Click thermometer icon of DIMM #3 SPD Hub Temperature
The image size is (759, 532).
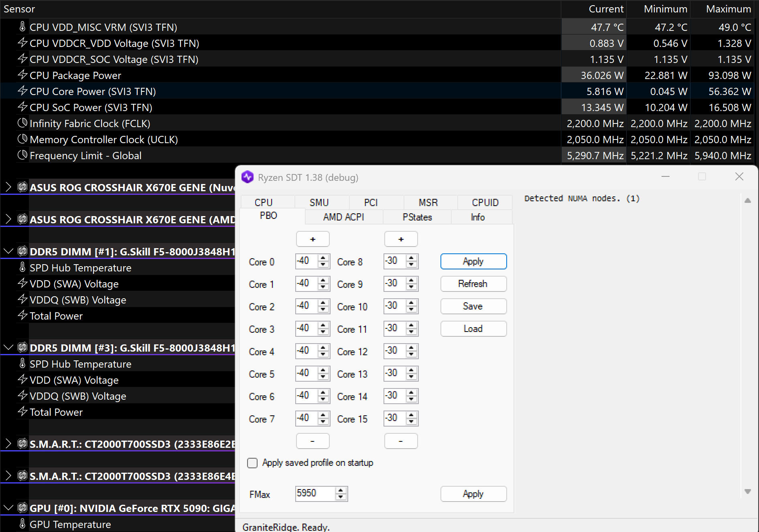coord(22,364)
